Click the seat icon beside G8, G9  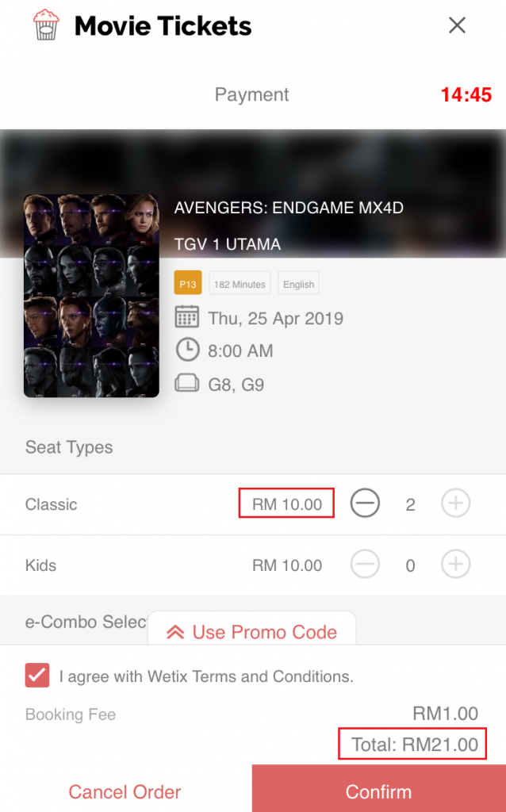[x=186, y=385]
